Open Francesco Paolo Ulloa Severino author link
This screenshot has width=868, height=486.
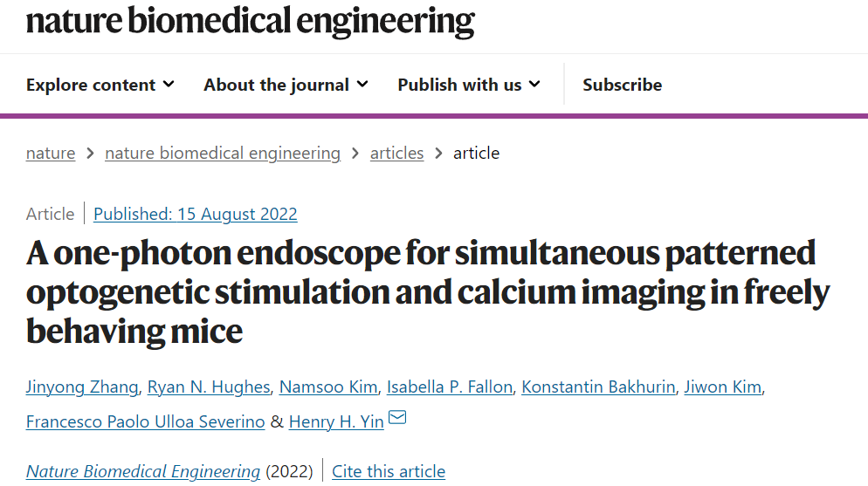pyautogui.click(x=146, y=421)
